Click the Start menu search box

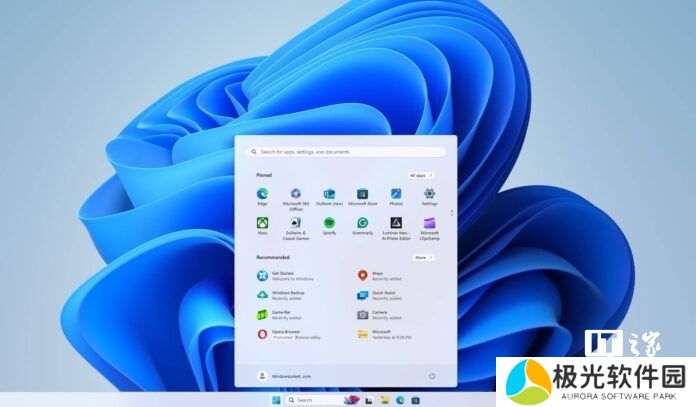pos(346,152)
